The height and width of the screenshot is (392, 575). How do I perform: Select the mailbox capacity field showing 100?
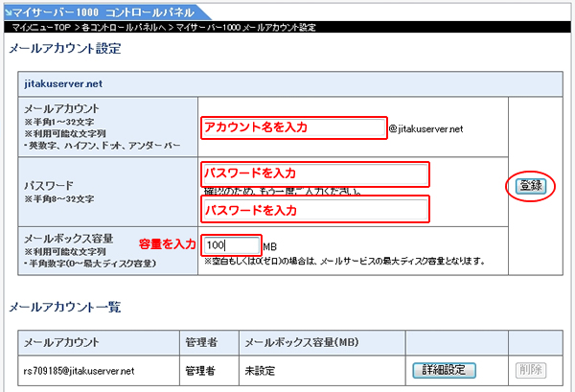click(x=231, y=245)
